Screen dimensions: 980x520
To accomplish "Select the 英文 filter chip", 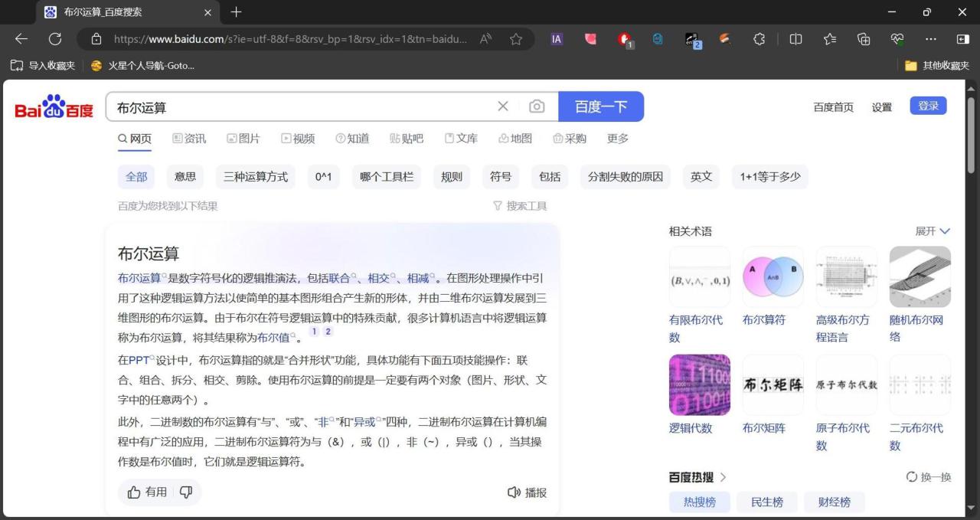I will tap(701, 177).
